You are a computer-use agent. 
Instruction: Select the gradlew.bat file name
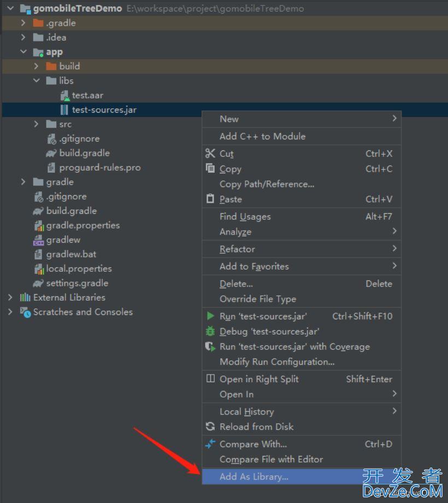coord(71,254)
